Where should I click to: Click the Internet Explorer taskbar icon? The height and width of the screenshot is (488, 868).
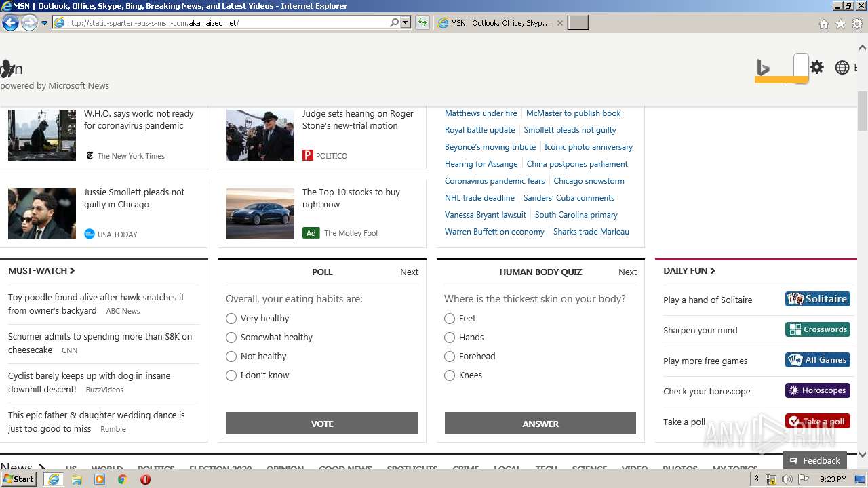54,479
